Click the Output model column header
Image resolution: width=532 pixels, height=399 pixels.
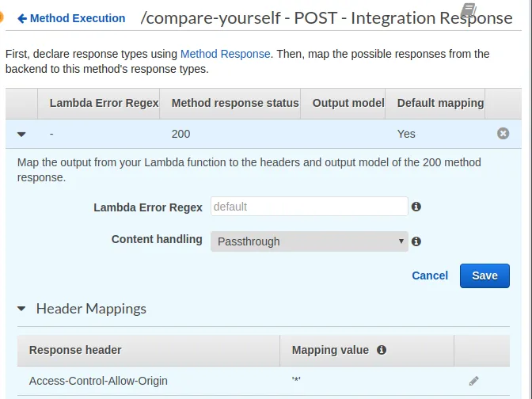pos(344,103)
